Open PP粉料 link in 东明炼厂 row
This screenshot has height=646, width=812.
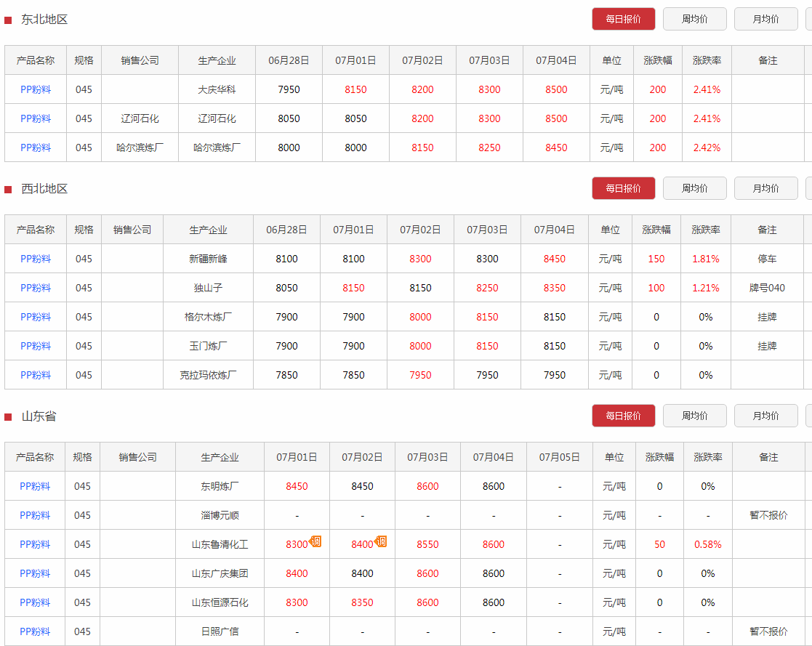pos(35,486)
